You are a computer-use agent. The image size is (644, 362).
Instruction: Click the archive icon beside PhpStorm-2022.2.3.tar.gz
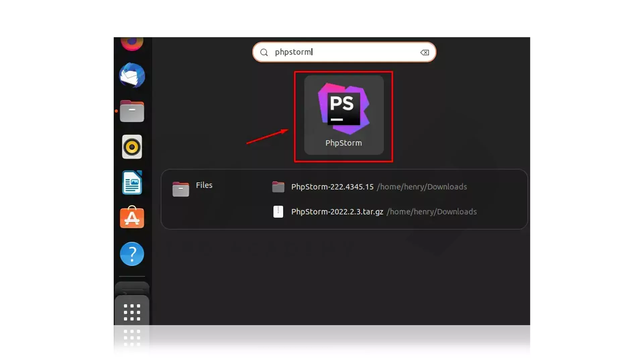coord(278,212)
